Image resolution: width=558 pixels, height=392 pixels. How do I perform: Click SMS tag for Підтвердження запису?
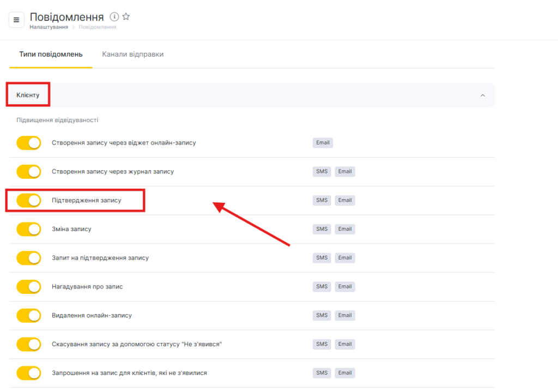pyautogui.click(x=322, y=200)
